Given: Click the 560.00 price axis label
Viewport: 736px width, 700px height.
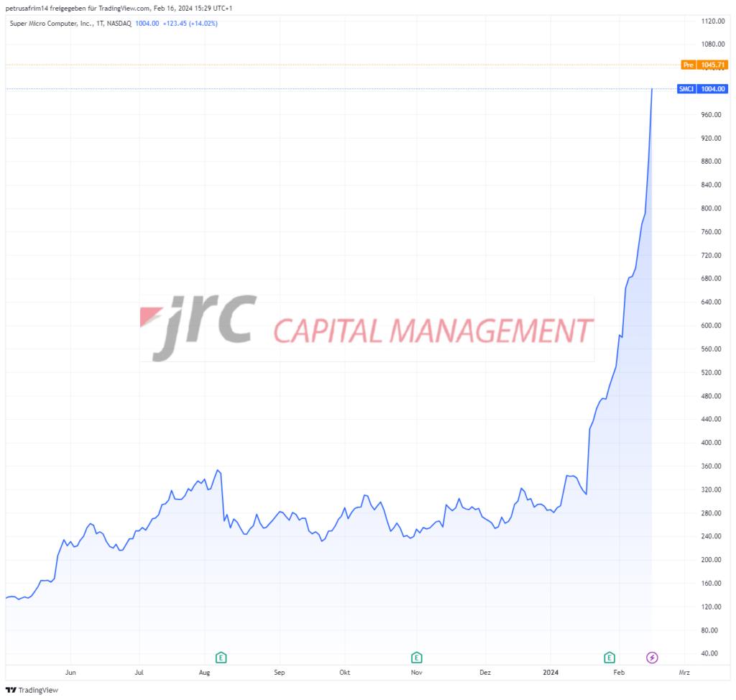Looking at the screenshot, I should 711,349.
